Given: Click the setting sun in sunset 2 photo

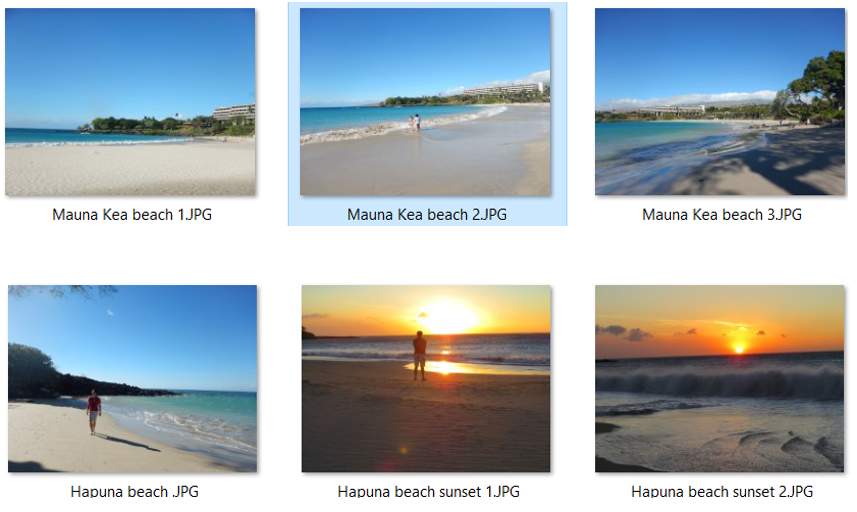Looking at the screenshot, I should 739,348.
